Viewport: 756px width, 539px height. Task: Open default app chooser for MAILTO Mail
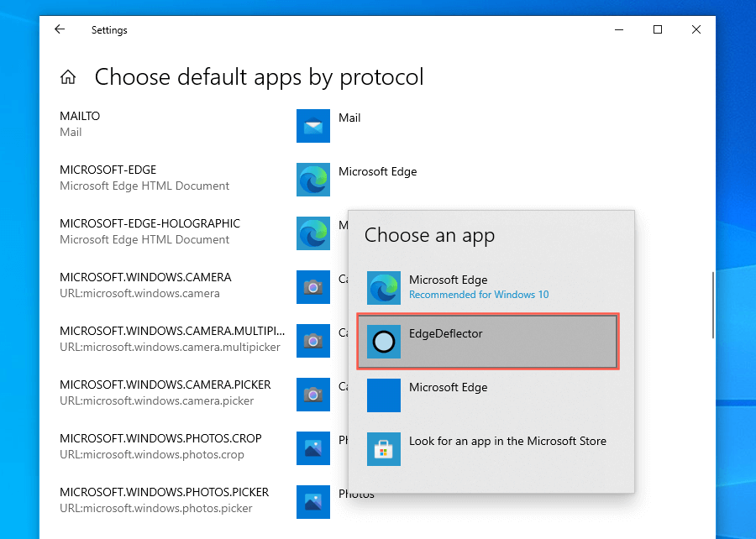coord(349,118)
